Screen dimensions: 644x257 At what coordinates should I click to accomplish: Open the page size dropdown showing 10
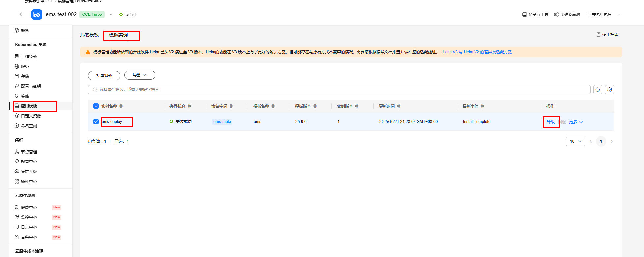tap(575, 141)
